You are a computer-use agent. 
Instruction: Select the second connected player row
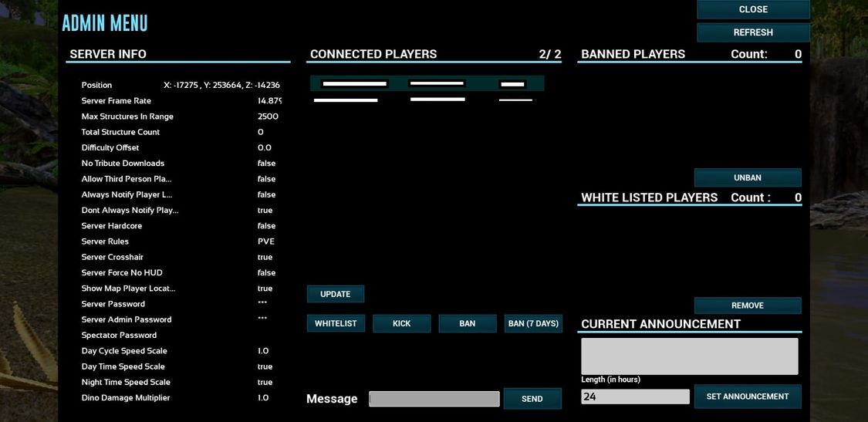coord(427,100)
